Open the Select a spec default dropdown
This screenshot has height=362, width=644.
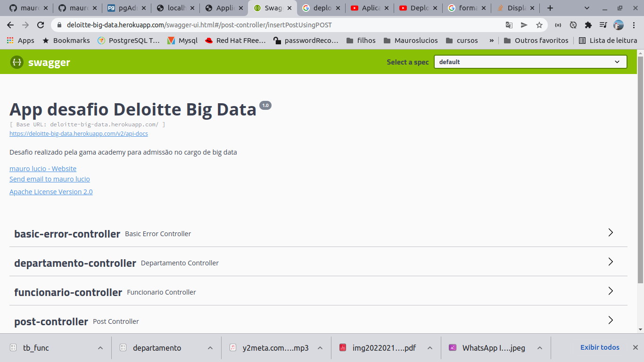point(530,62)
